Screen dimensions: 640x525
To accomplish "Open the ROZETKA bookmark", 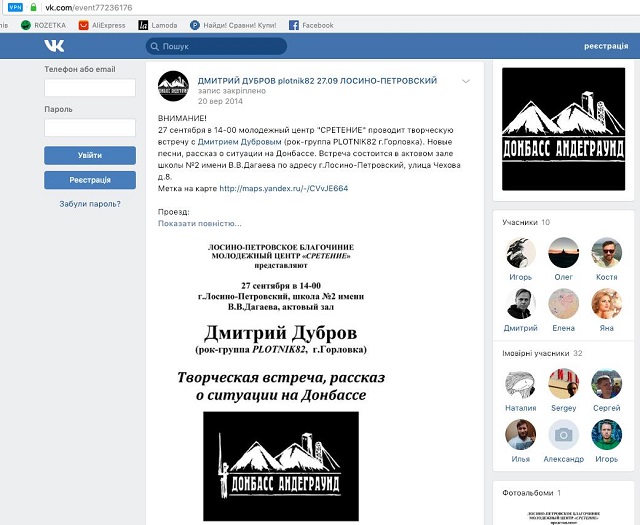I will click(x=43, y=25).
